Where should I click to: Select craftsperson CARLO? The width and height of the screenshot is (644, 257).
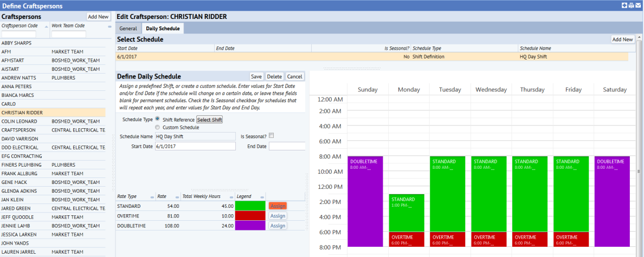click(x=53, y=104)
